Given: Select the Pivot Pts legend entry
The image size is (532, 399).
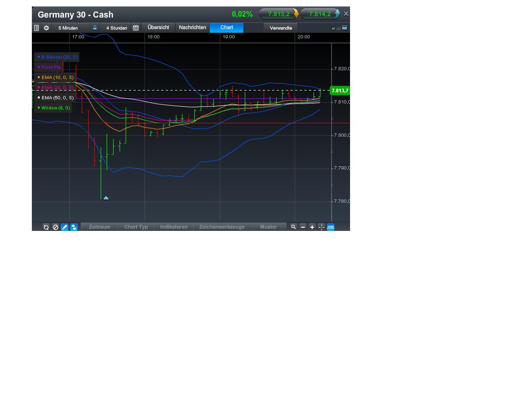Looking at the screenshot, I should pyautogui.click(x=48, y=67).
